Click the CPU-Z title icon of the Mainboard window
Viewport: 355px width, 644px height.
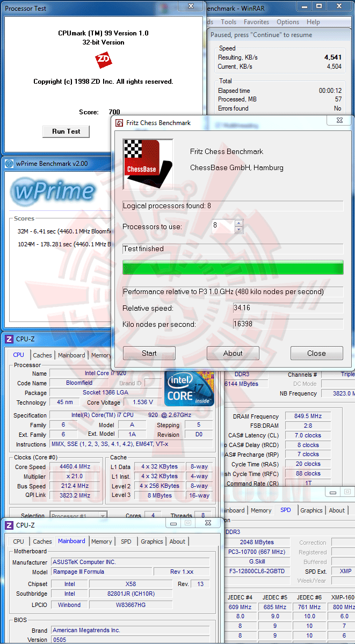tap(9, 525)
